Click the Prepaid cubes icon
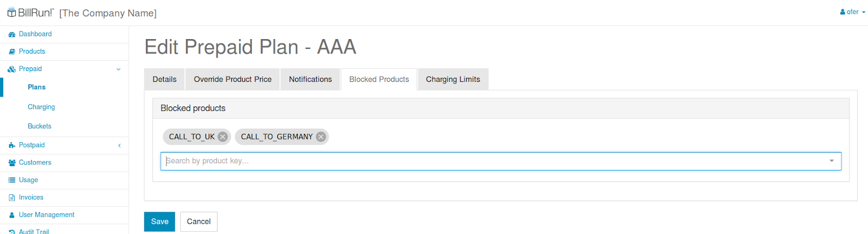 point(12,69)
